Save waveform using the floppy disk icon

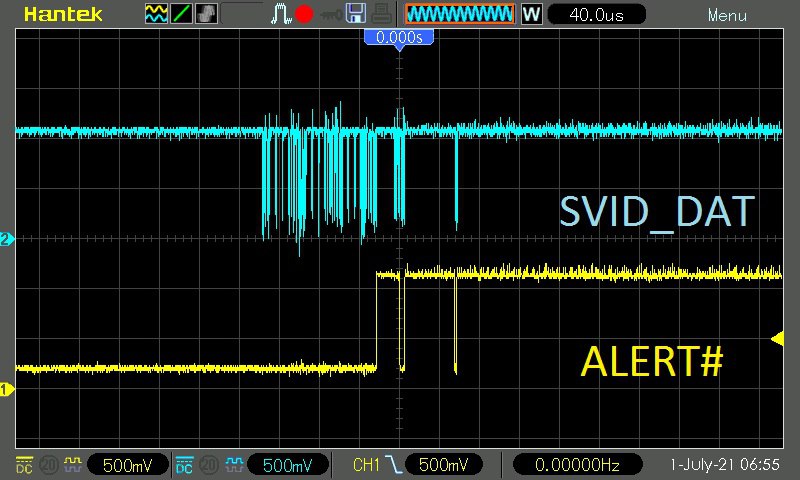[356, 14]
